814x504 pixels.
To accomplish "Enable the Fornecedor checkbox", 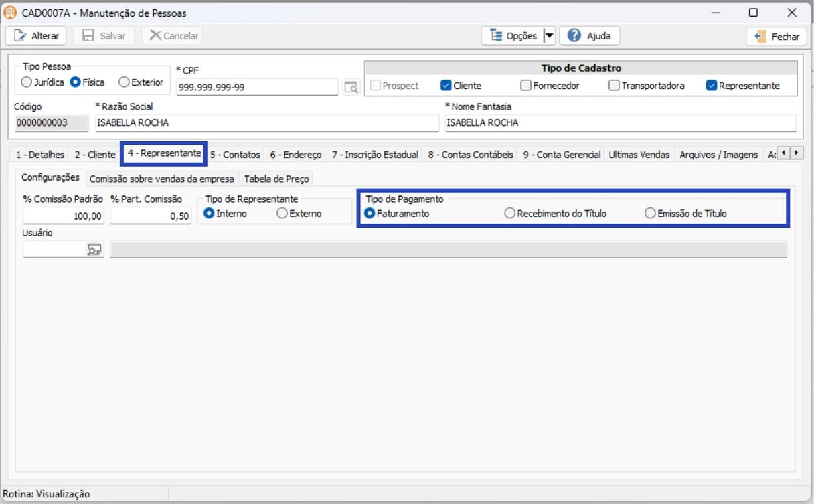I will pyautogui.click(x=525, y=86).
